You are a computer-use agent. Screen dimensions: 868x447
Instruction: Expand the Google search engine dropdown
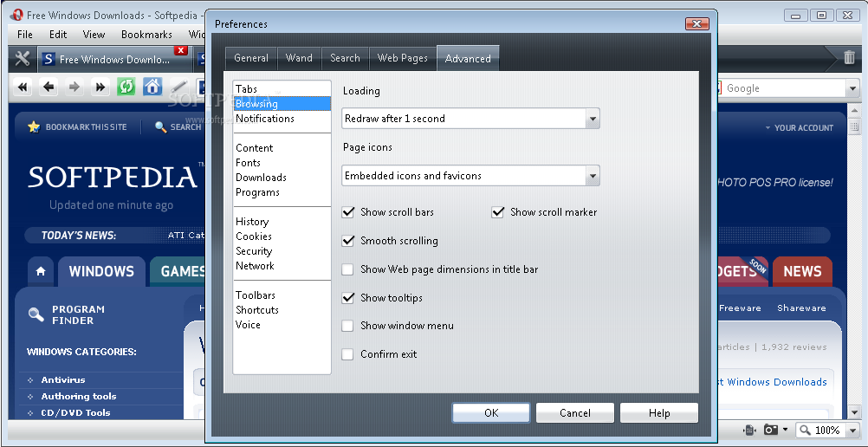(x=852, y=88)
